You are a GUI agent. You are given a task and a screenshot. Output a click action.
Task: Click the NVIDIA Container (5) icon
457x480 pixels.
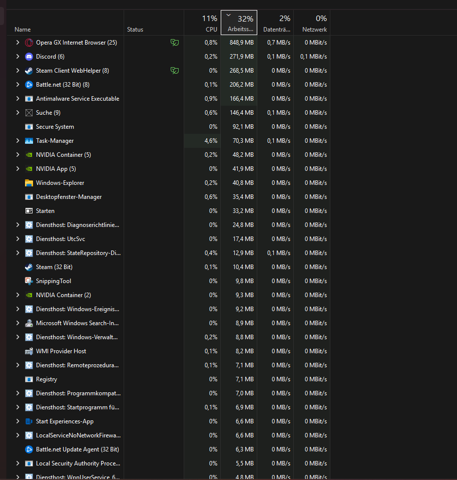click(29, 155)
